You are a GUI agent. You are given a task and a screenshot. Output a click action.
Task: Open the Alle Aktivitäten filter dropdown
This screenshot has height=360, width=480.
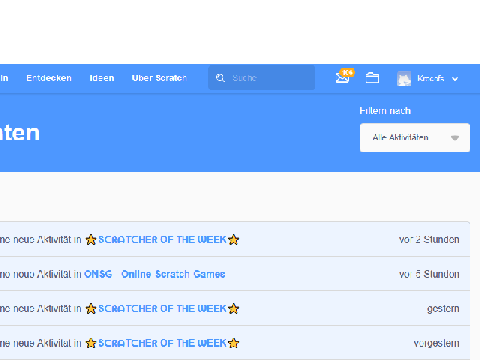point(415,138)
